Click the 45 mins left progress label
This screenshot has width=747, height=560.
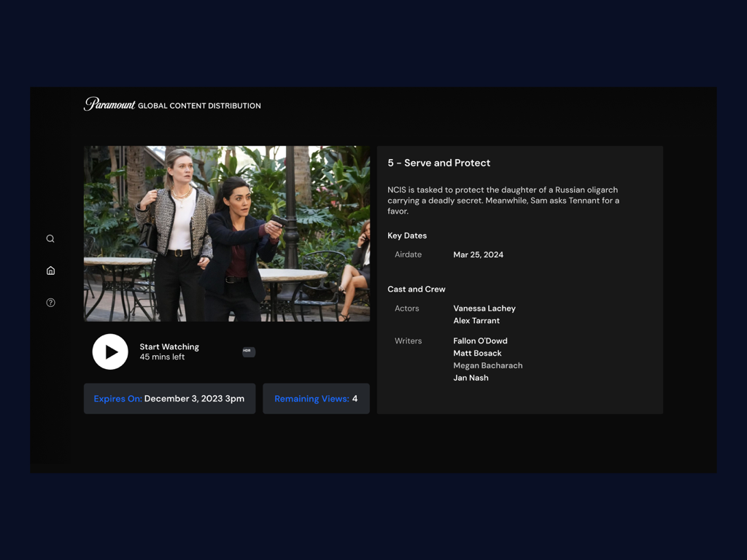[x=160, y=357]
